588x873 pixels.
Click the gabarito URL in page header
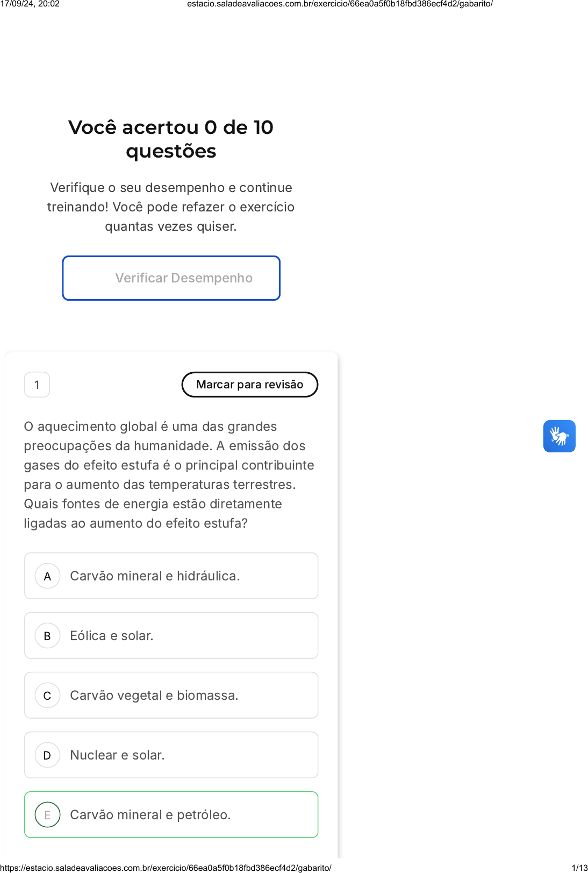coord(340,4)
